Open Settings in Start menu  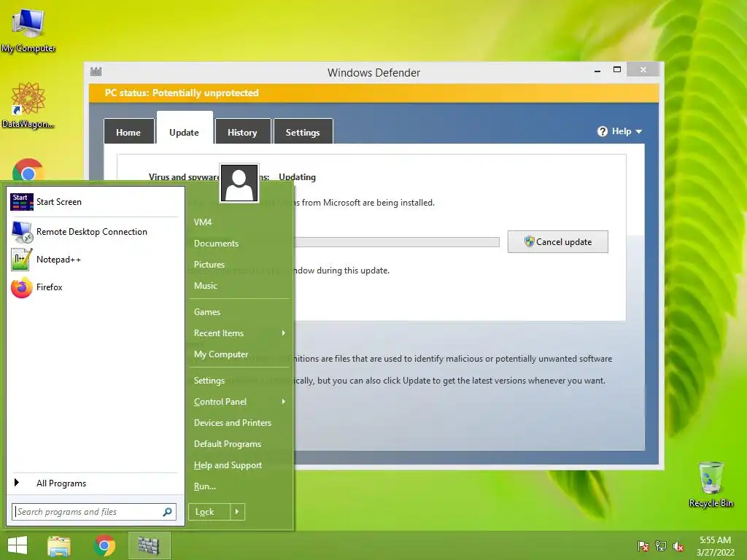point(209,381)
